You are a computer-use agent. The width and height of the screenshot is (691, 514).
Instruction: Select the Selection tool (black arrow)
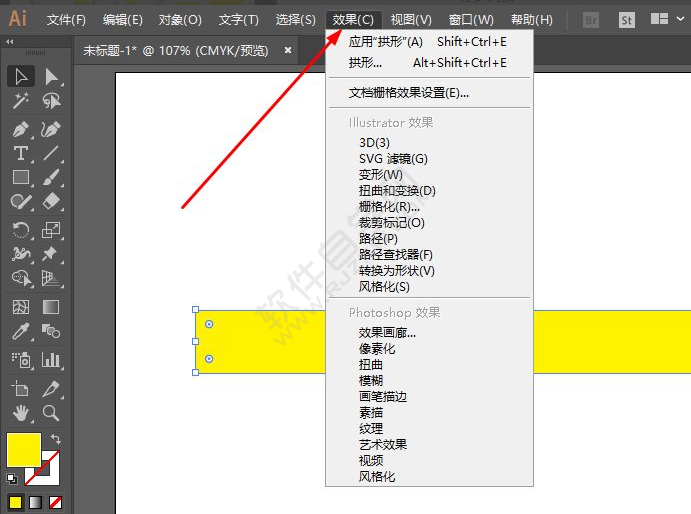pyautogui.click(x=21, y=76)
